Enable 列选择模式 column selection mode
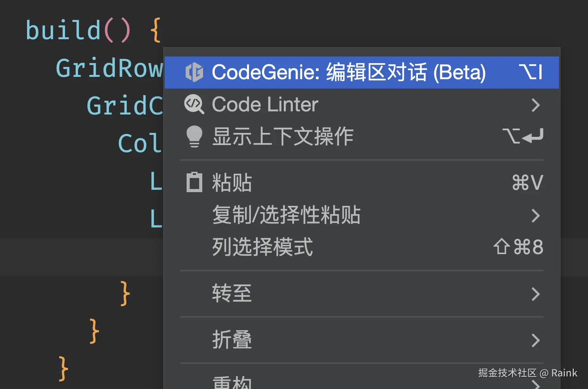588x389 pixels. click(262, 247)
